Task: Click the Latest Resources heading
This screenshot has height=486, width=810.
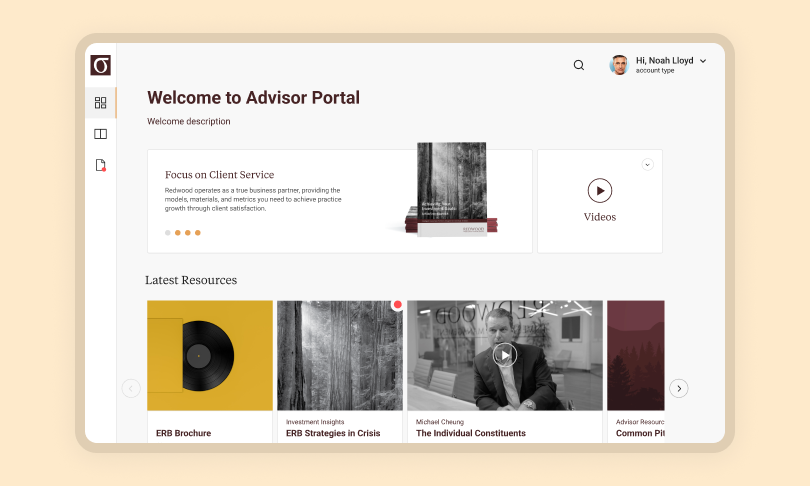Action: pyautogui.click(x=191, y=280)
